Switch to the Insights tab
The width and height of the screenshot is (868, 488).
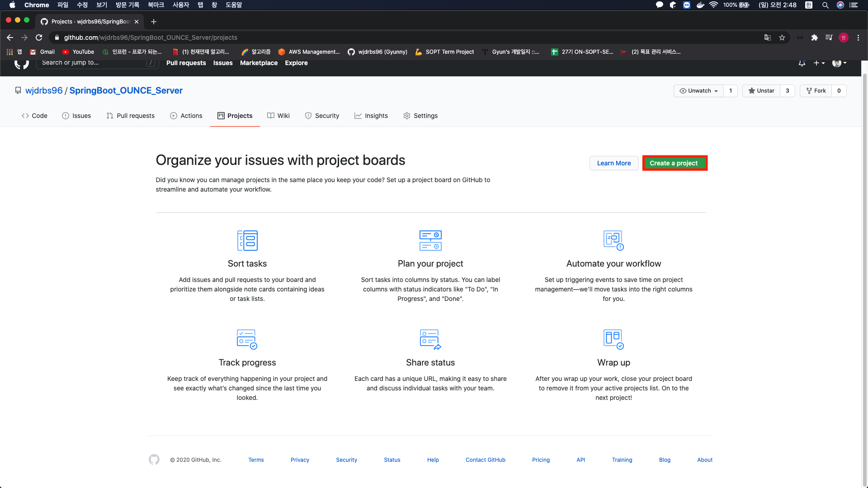371,116
